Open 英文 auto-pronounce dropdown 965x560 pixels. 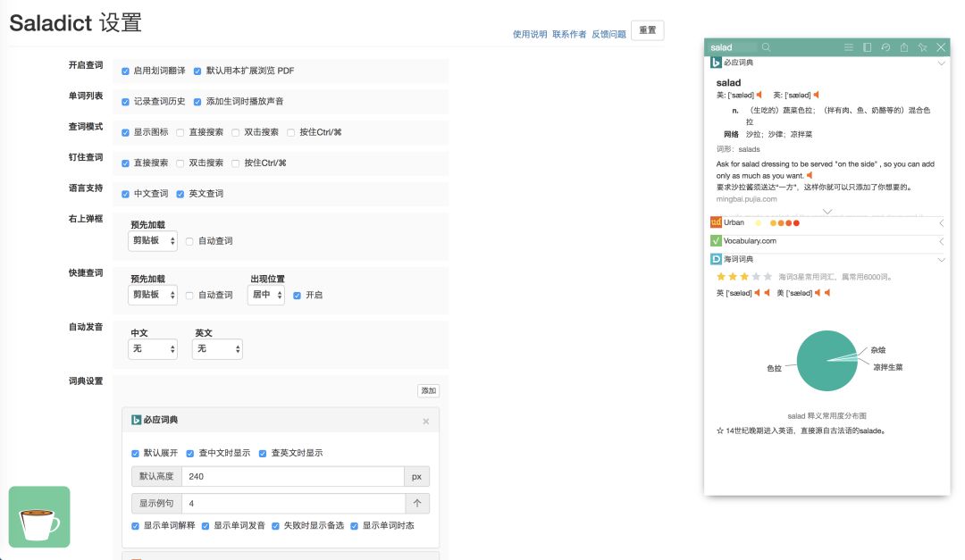point(217,349)
